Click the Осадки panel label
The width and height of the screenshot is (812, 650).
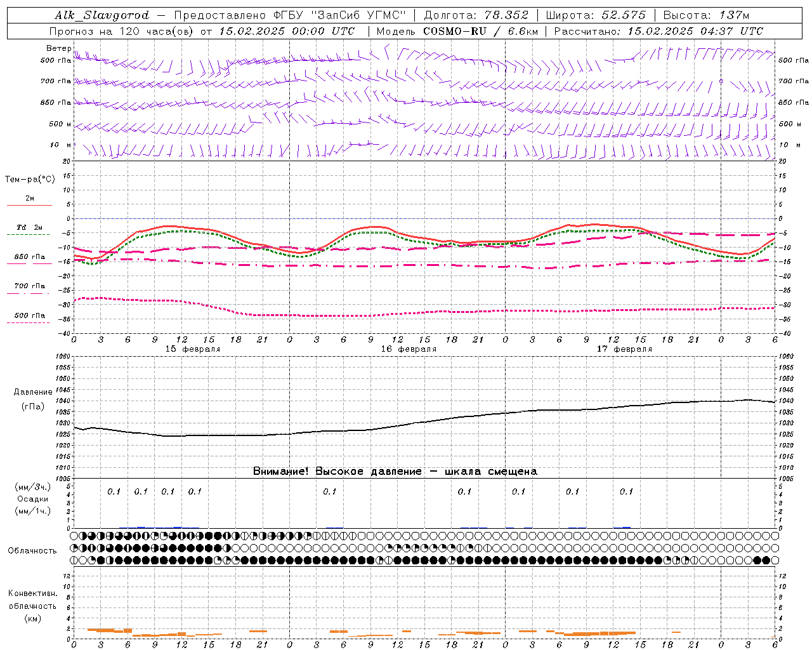point(33,499)
